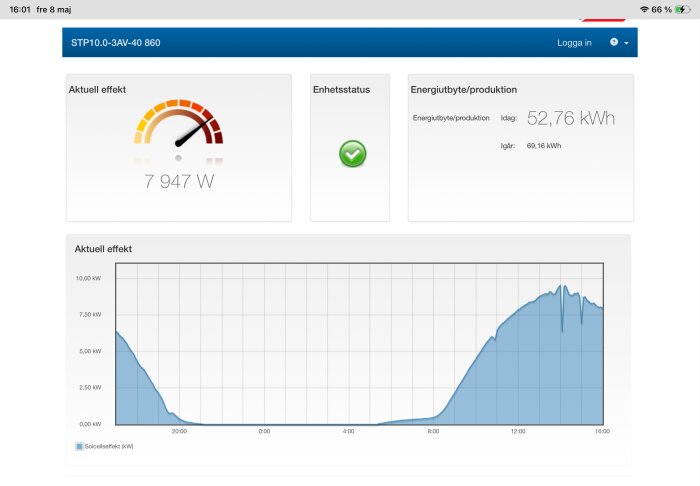Click the STP10.0-3AV-40 860 device title
This screenshot has width=700, height=486.
[116, 43]
